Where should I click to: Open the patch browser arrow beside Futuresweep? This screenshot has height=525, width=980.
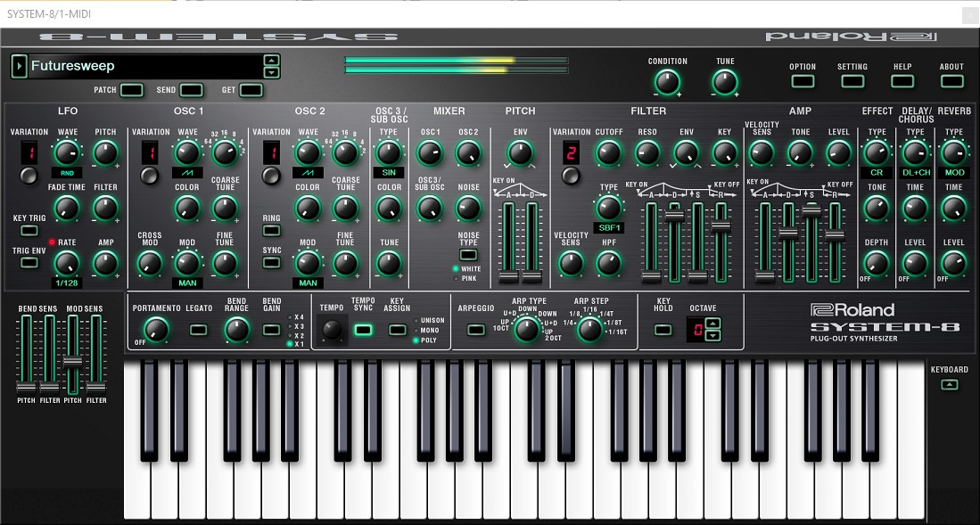(19, 66)
